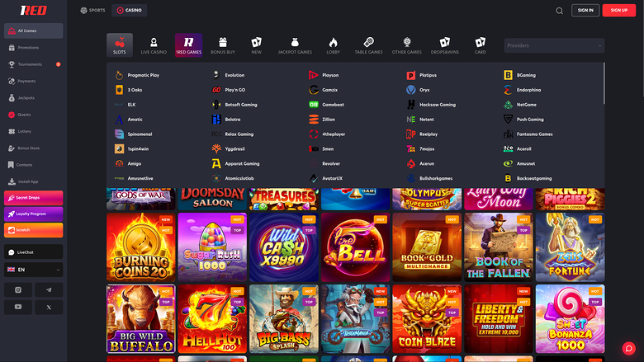Screen dimensions: 644x362
Task: Open the EN language selector
Action: pyautogui.click(x=34, y=270)
